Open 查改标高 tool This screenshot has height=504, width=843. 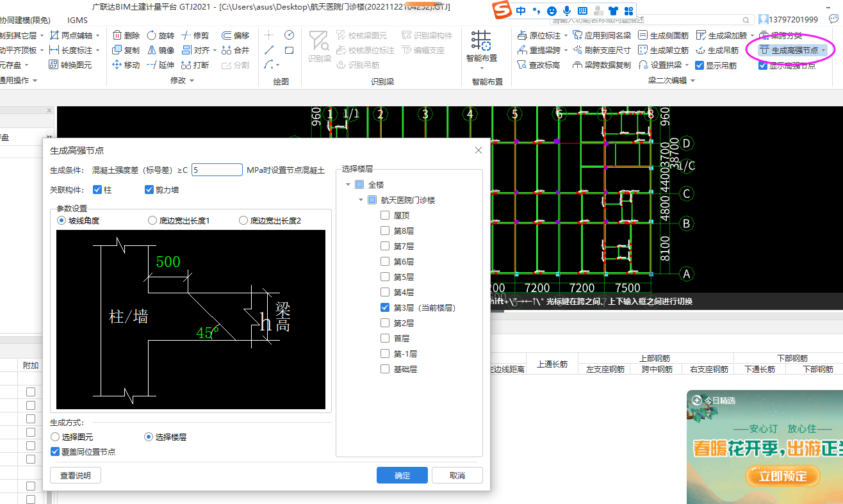(538, 65)
